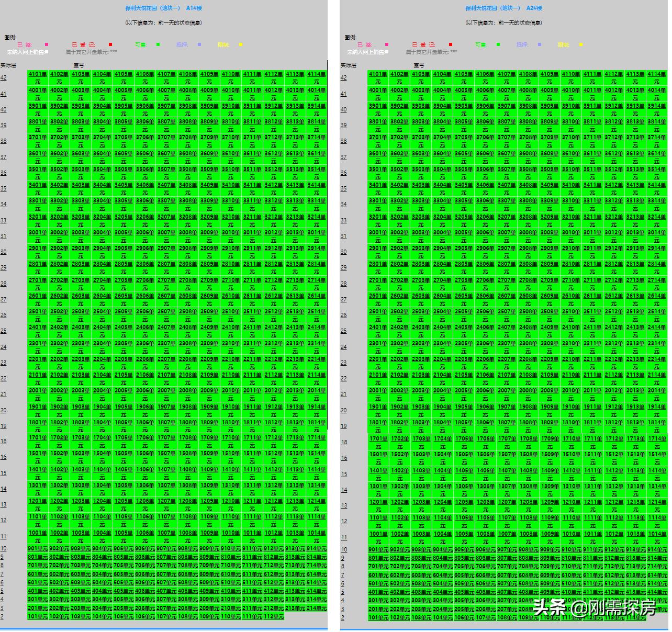
Task: Click the red 已登记 legend square in A1 panel
Action: [x=110, y=44]
